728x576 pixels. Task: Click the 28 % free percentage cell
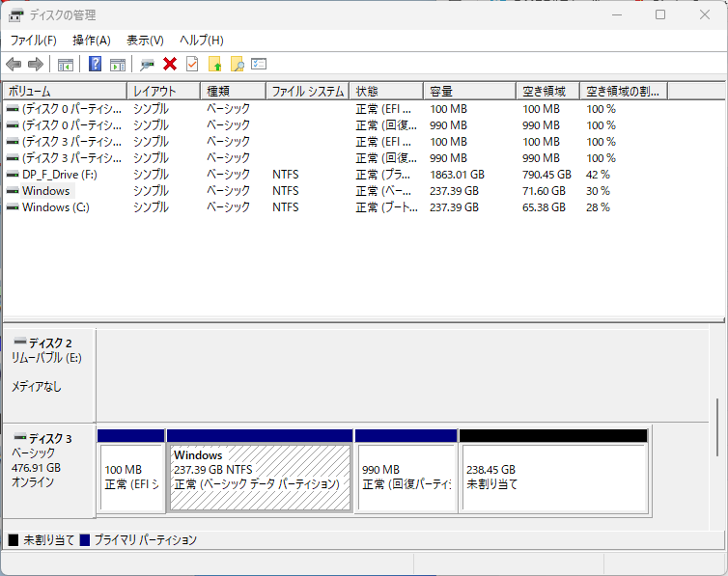(x=598, y=207)
